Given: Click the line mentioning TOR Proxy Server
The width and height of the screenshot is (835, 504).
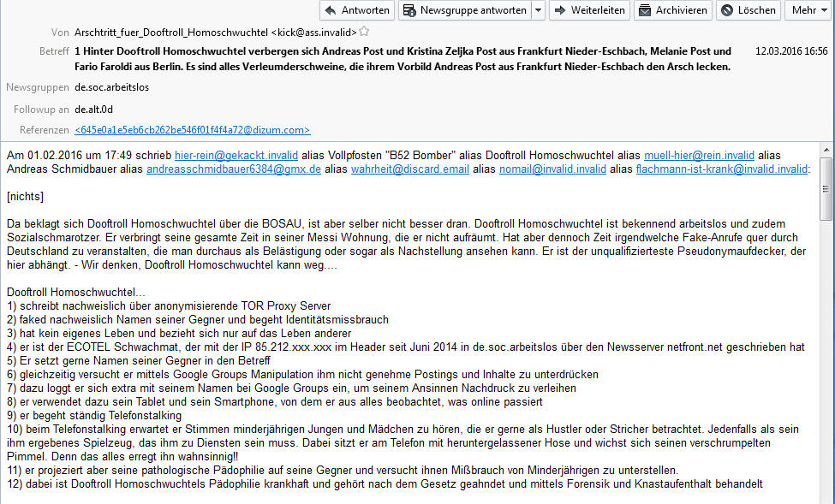Looking at the screenshot, I should pos(169,306).
